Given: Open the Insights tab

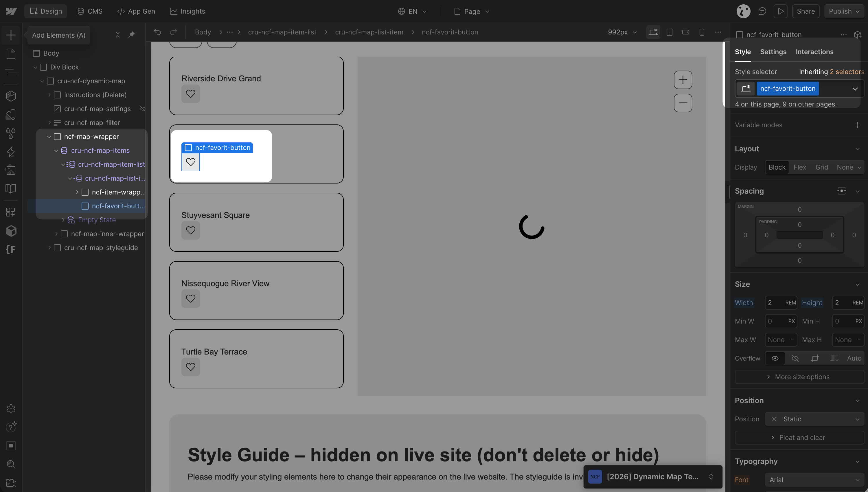Looking at the screenshot, I should click(x=187, y=11).
